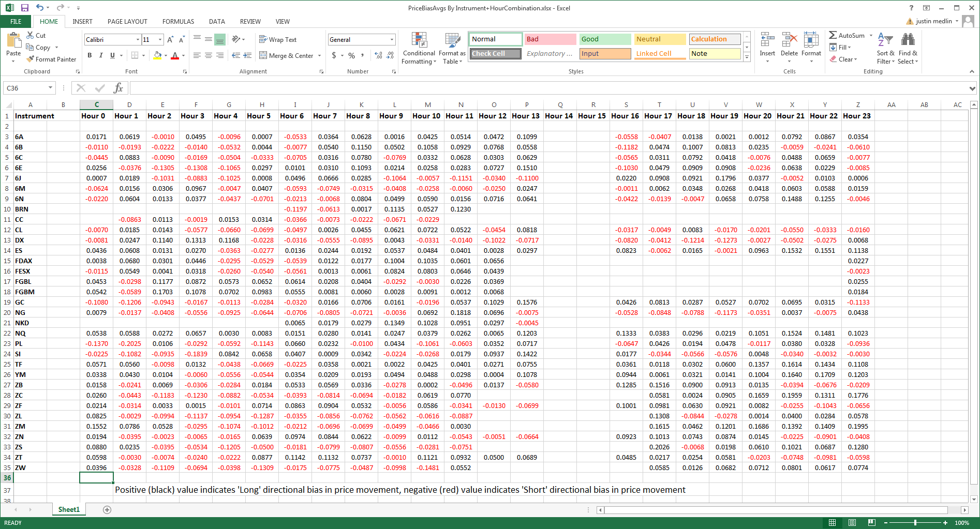Viewport: 980px width, 529px height.
Task: Apply the Check Cell style
Action: (x=496, y=54)
